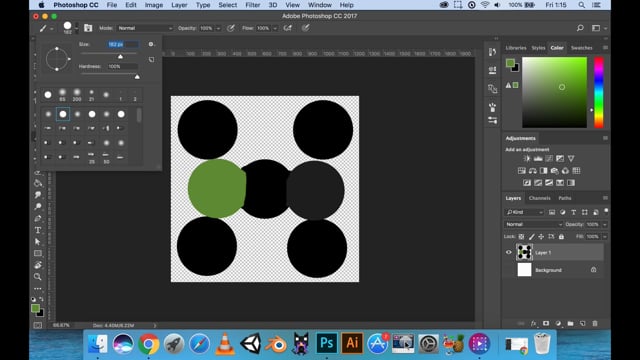Toggle lock image pixels brush icon
The image size is (640, 360).
(x=531, y=236)
